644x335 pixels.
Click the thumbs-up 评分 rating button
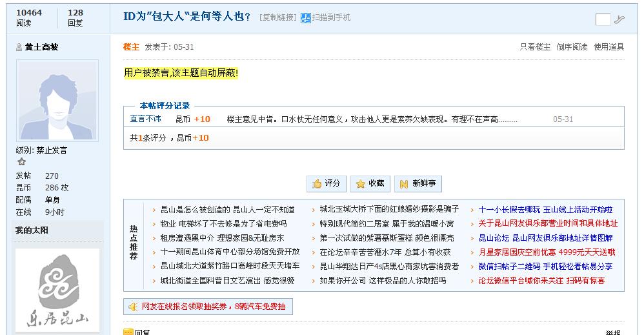pyautogui.click(x=326, y=183)
